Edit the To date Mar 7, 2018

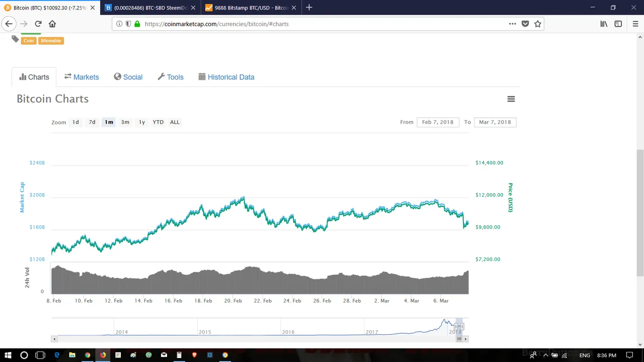pyautogui.click(x=495, y=122)
